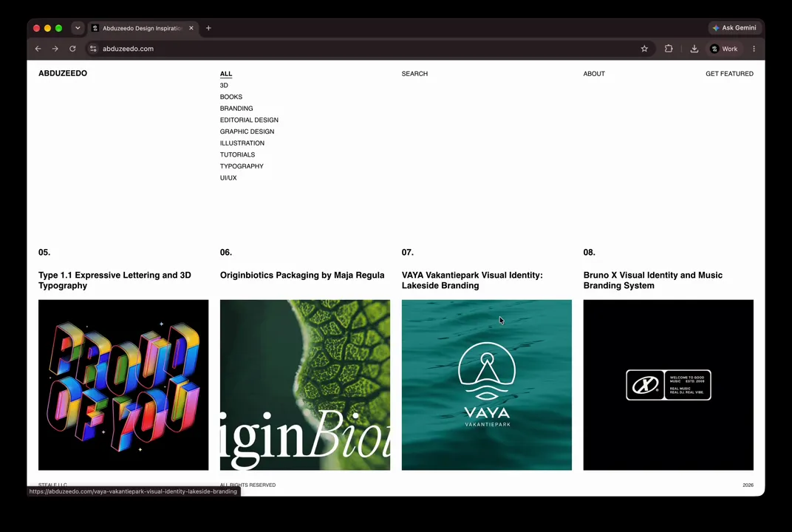
Task: Click the OriginBiotics green leaf thumbnail
Action: point(305,385)
